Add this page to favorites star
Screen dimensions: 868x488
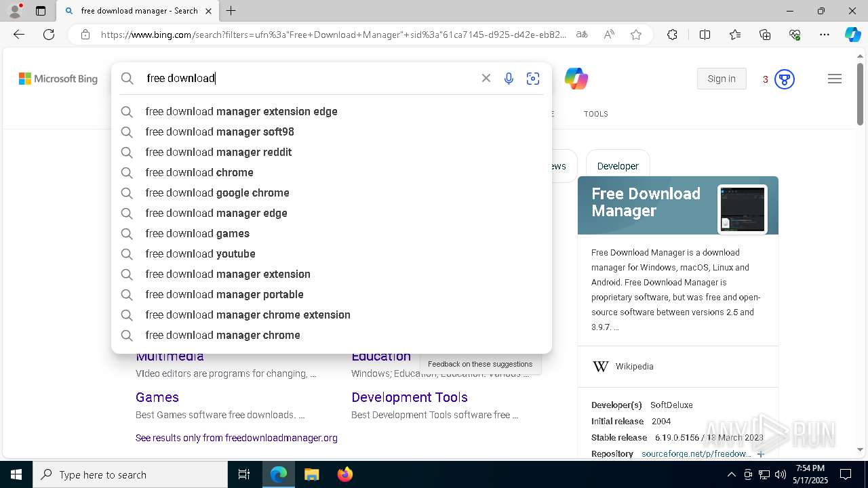(636, 35)
